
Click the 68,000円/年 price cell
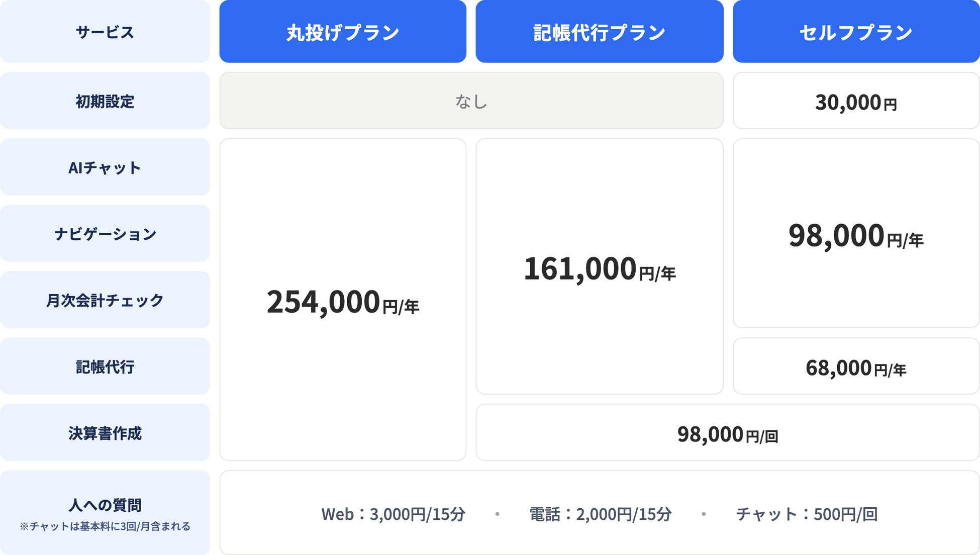click(x=856, y=366)
